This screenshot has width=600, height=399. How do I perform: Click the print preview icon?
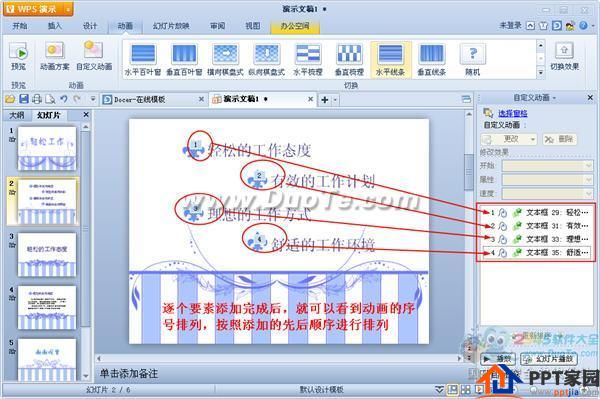50,99
